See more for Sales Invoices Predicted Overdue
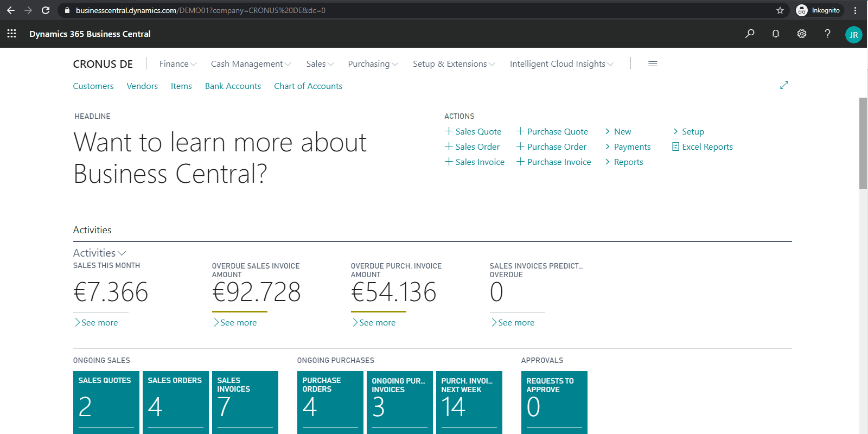Screen dimensions: 868x434 click(513, 322)
